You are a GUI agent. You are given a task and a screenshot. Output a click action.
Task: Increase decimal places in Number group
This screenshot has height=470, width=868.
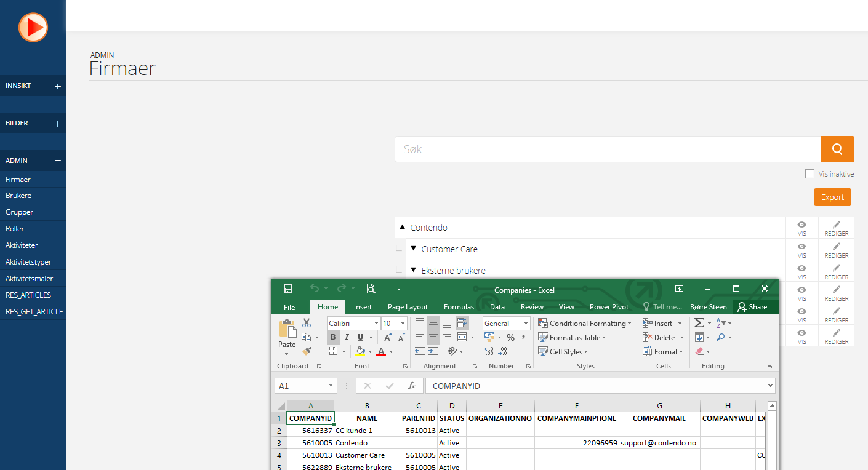(x=489, y=351)
